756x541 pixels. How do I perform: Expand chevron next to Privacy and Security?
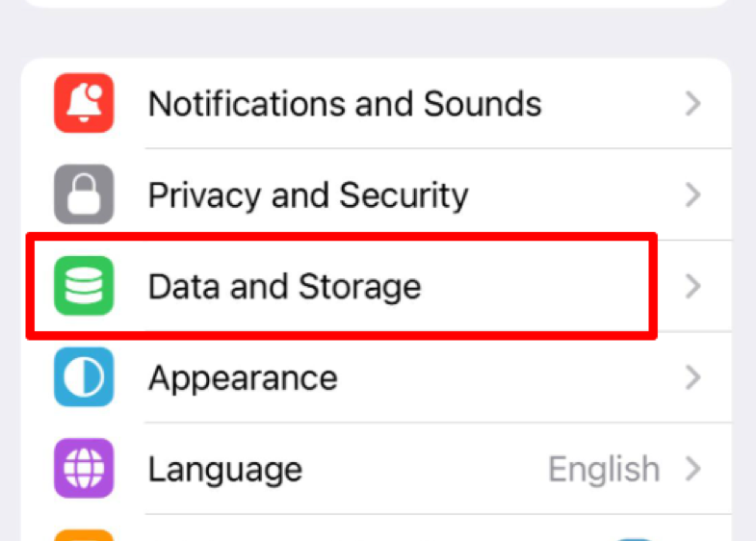[x=692, y=194]
